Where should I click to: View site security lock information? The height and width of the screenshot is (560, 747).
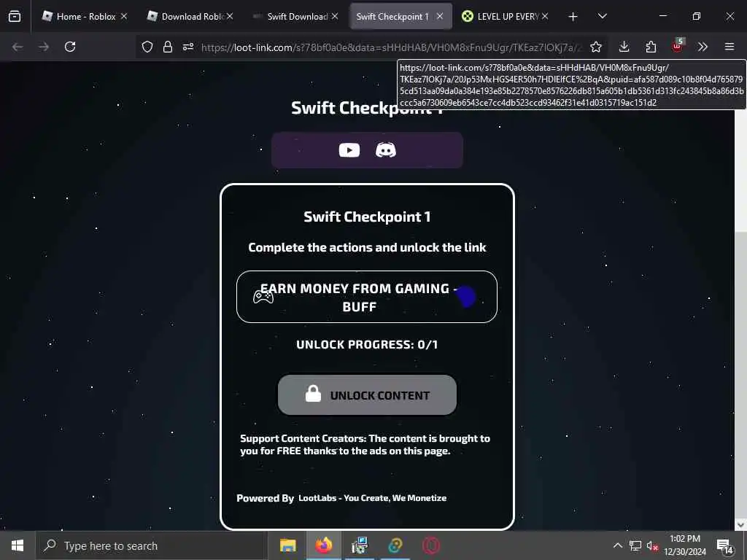tap(167, 47)
